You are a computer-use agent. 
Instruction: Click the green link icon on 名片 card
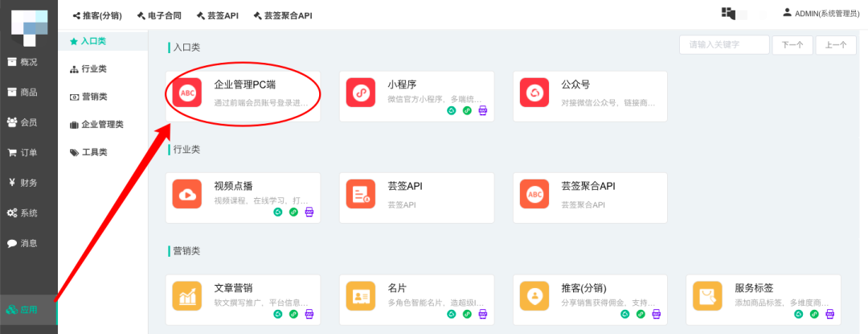(467, 314)
